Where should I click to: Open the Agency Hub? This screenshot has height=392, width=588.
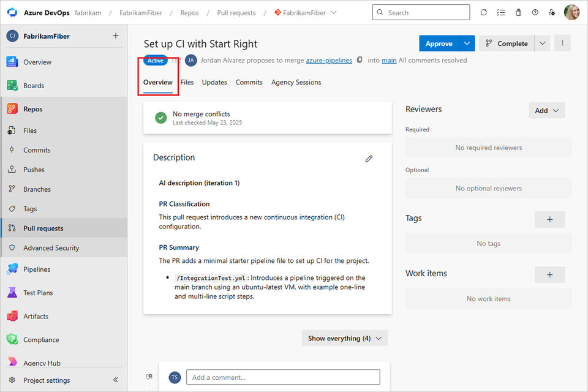tap(42, 363)
